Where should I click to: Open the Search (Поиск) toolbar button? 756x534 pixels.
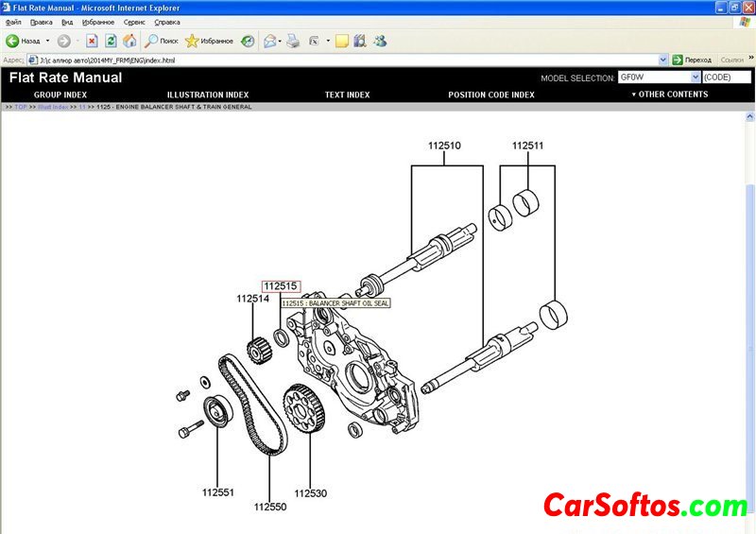(161, 41)
